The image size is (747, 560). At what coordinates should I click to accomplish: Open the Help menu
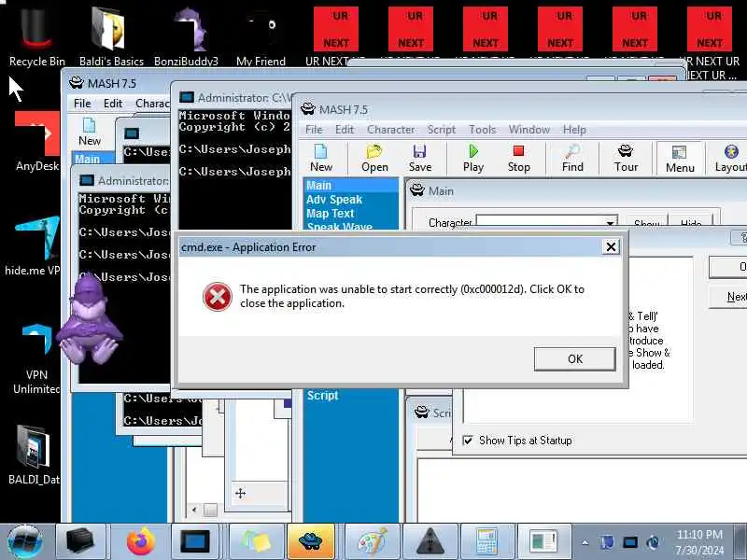[x=574, y=130]
